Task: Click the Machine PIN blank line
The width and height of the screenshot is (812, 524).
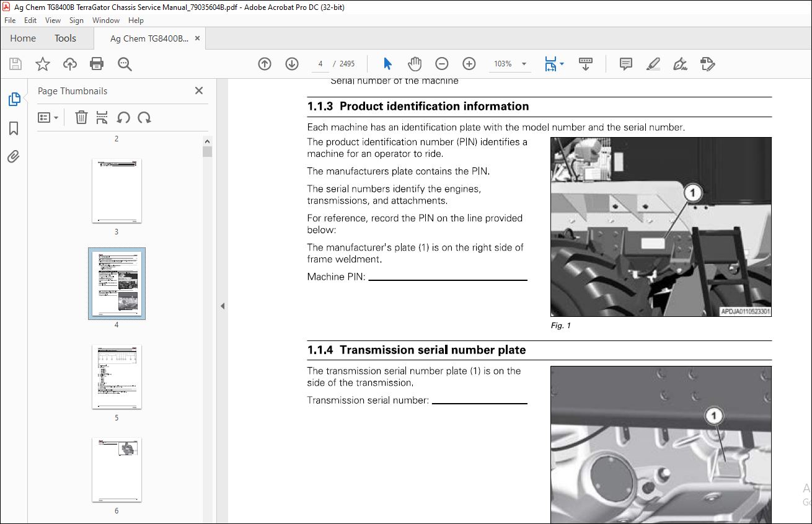Action: 448,280
